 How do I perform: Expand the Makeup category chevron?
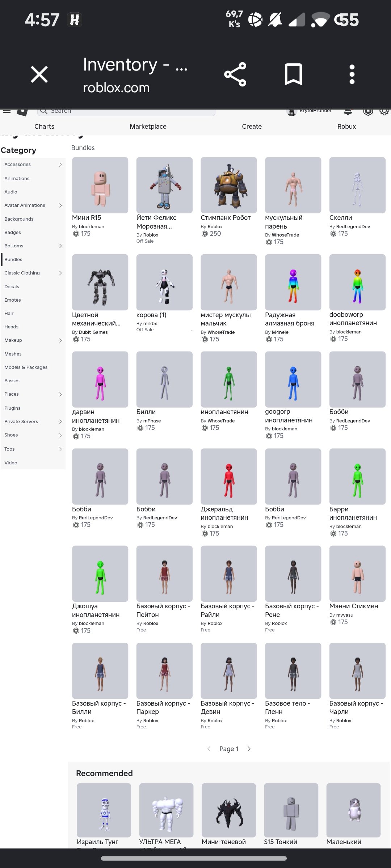tap(60, 340)
